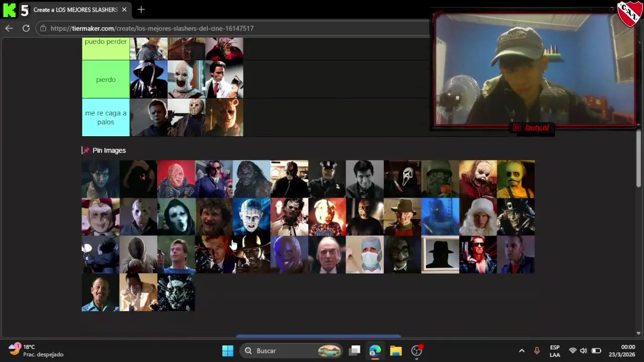Pick the Winnie the Pooh image in bottom tier
The height and width of the screenshot is (362, 644).
[224, 118]
